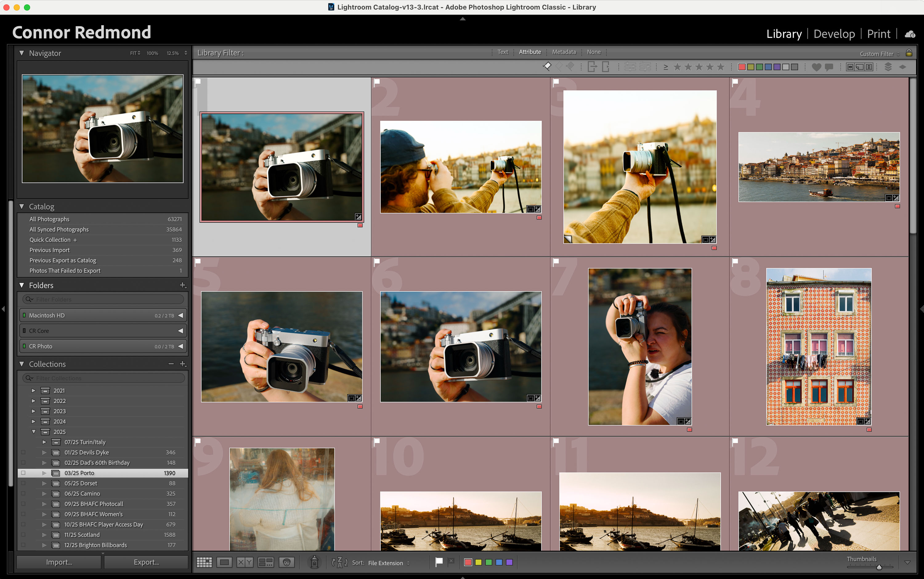The height and width of the screenshot is (579, 924).
Task: Open the Quick Collection in the Catalog
Action: tap(103, 240)
